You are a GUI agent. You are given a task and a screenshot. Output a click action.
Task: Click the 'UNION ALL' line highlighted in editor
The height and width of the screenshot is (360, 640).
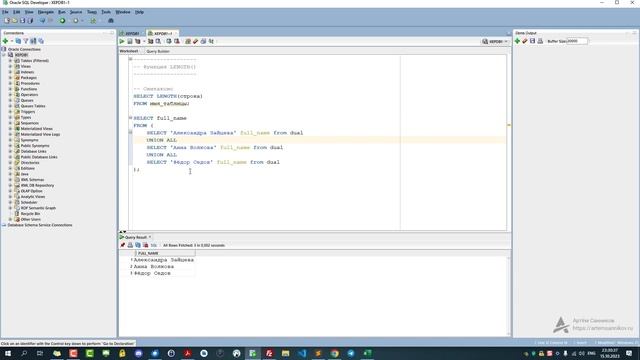[162, 140]
